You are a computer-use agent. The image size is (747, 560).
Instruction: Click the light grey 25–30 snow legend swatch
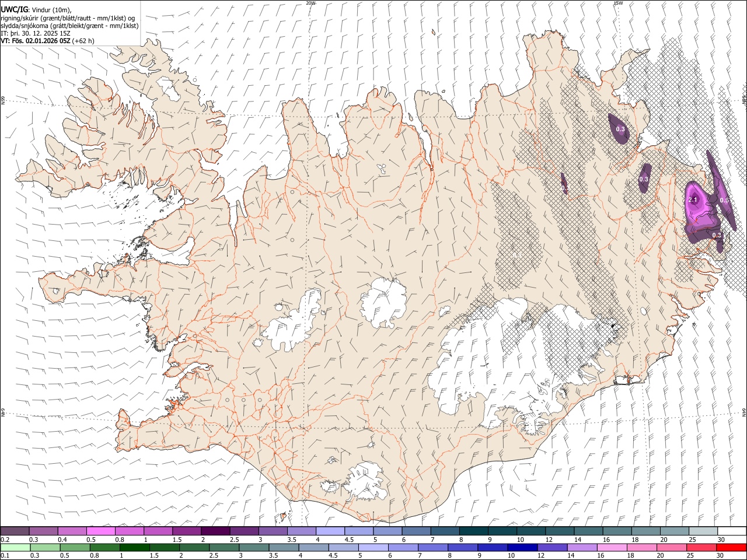pyautogui.click(x=703, y=531)
